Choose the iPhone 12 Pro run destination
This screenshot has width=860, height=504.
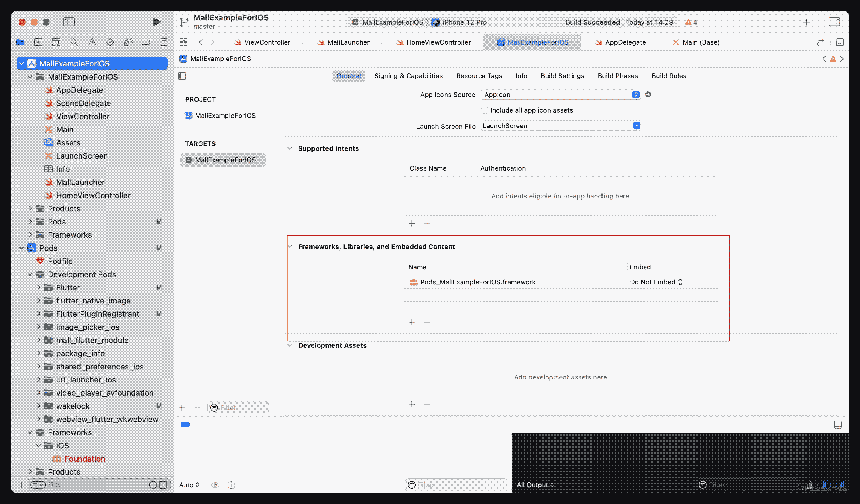click(x=459, y=22)
